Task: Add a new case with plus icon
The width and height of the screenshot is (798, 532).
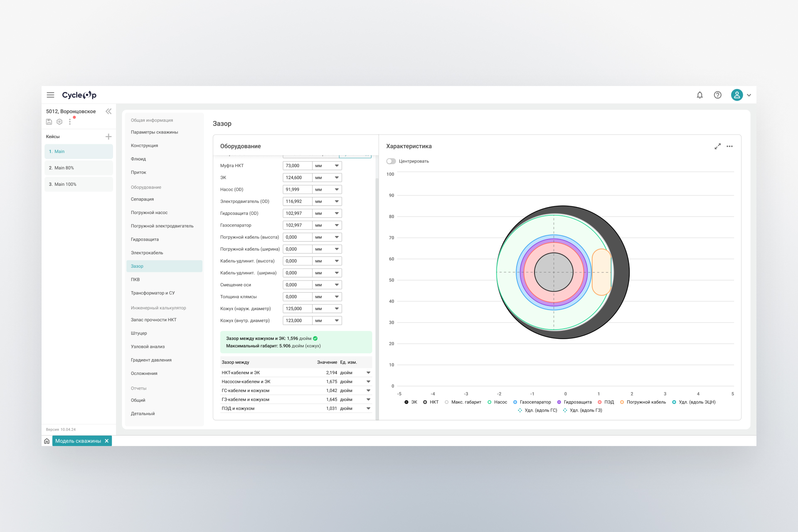Action: pos(108,137)
